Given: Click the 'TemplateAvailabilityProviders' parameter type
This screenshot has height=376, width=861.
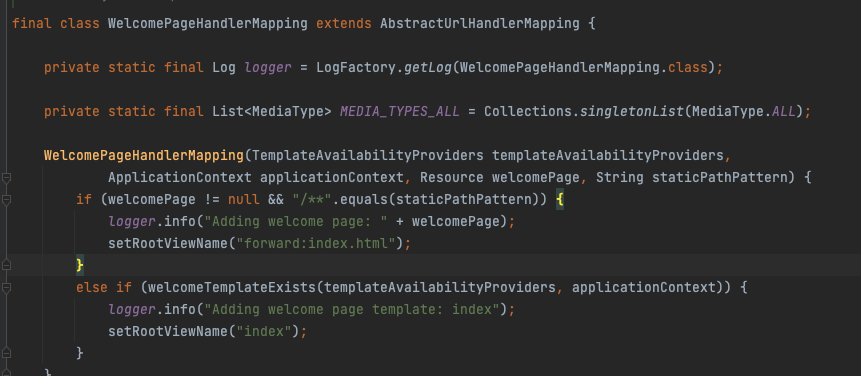Looking at the screenshot, I should (368, 155).
